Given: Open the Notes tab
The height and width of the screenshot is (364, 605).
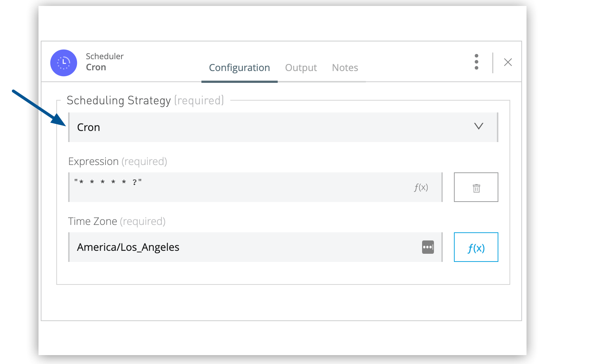Looking at the screenshot, I should coord(344,68).
